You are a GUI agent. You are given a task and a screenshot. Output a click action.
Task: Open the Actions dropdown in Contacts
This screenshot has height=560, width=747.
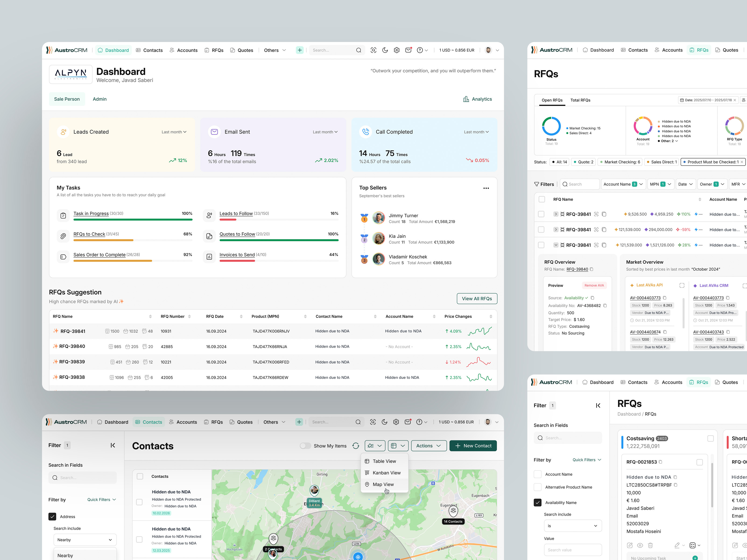pos(429,446)
